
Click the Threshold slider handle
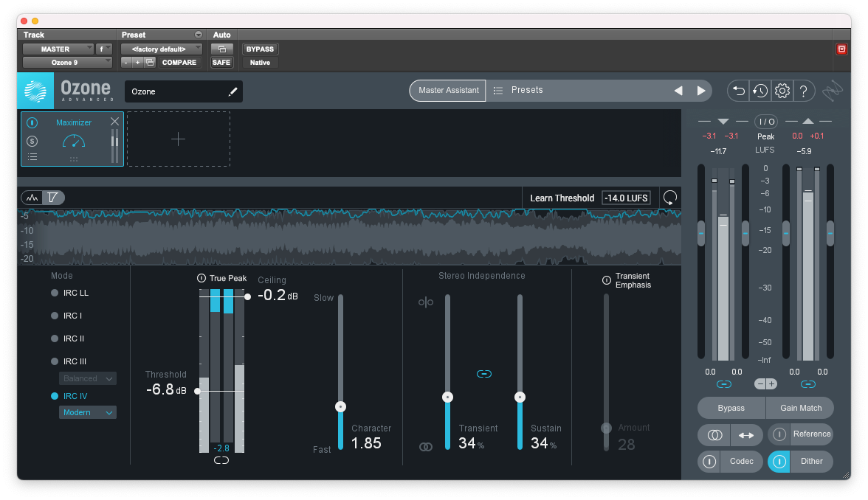click(197, 391)
